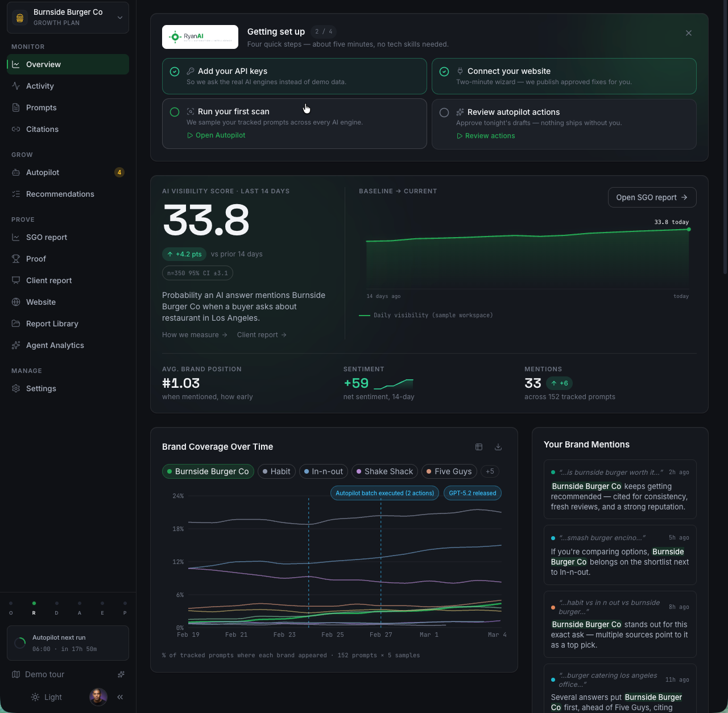The image size is (728, 713).
Task: Click the Add your API keys check circle
Action: point(175,72)
